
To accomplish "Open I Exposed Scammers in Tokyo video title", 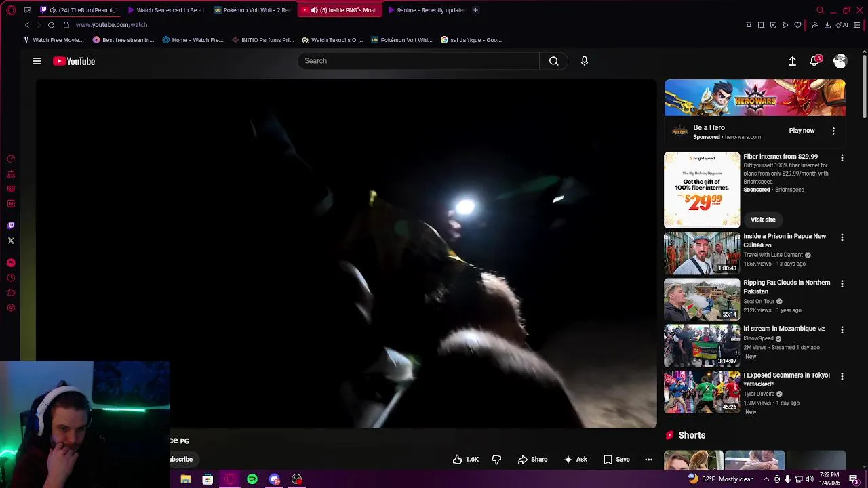I will pos(787,380).
